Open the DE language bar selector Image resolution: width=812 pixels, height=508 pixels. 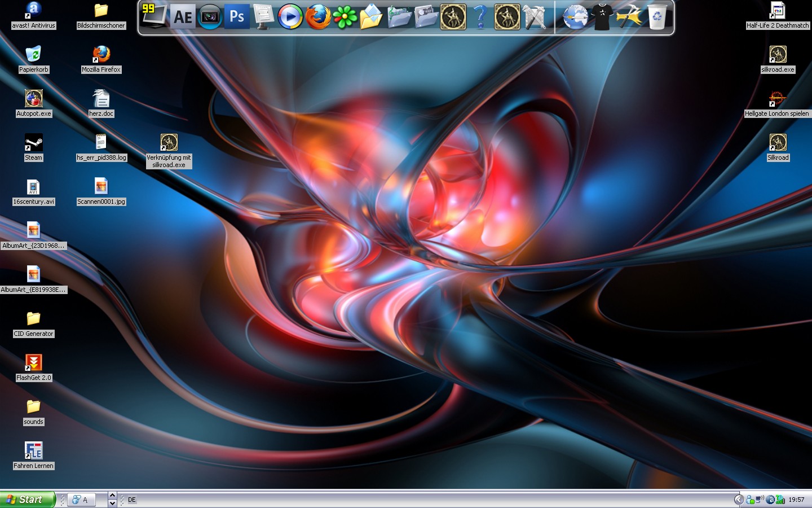pos(132,500)
